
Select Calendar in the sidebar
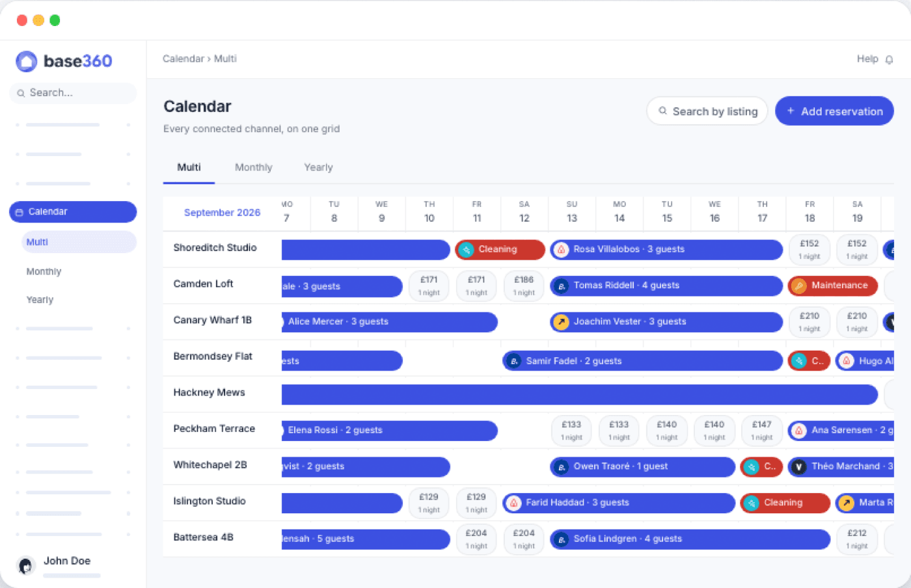pyautogui.click(x=73, y=212)
